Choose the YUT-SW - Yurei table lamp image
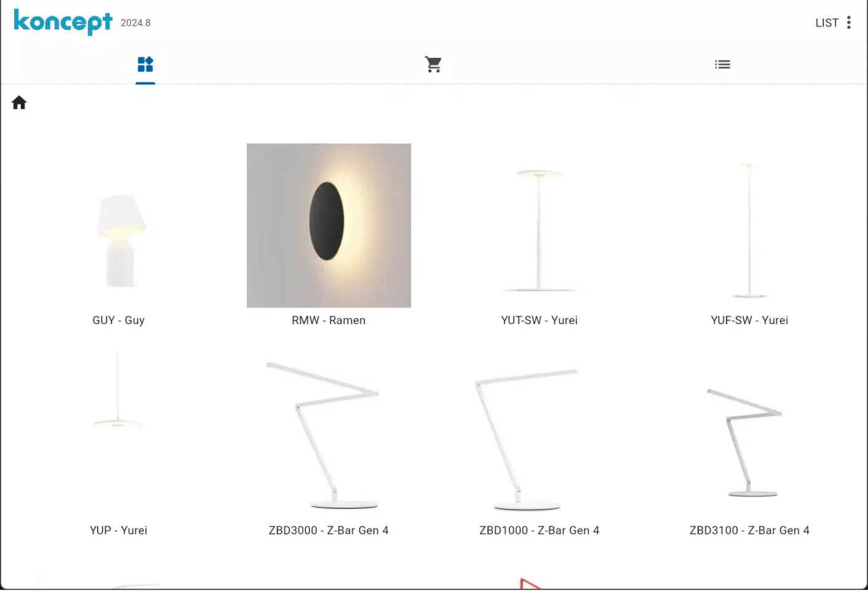 click(x=539, y=231)
